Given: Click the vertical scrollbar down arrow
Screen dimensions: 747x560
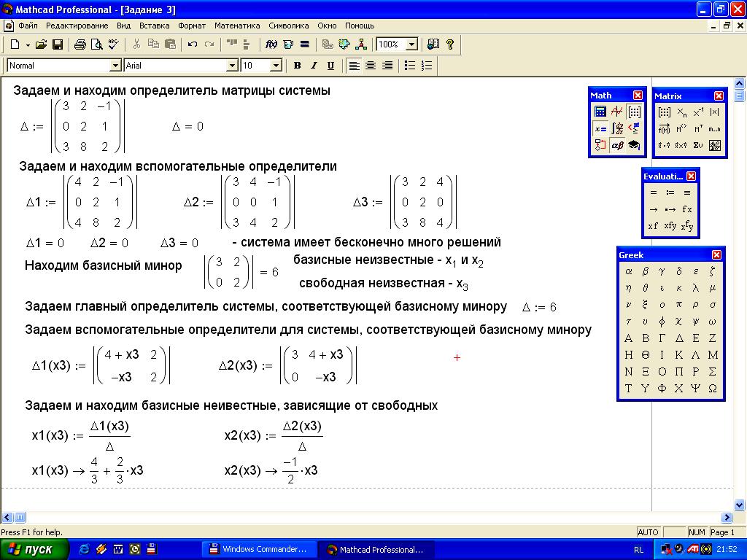Looking at the screenshot, I should tap(740, 505).
